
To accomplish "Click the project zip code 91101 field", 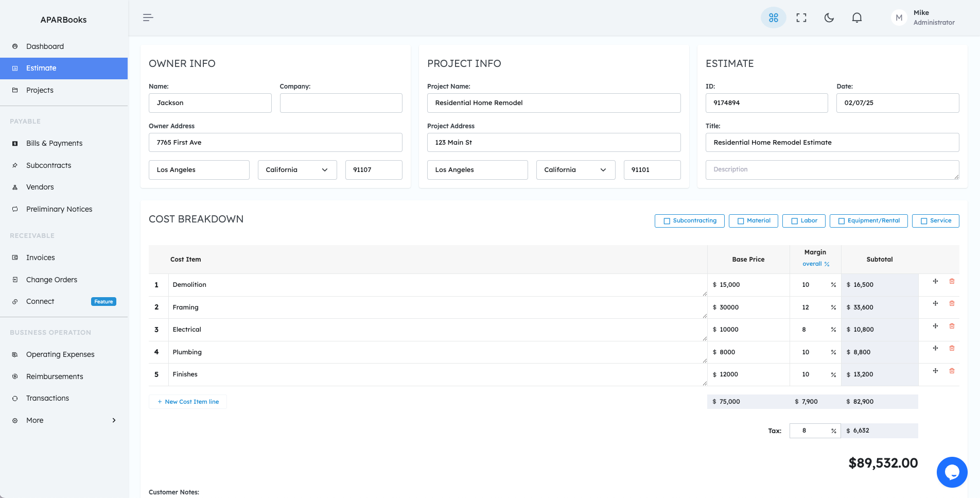I will (652, 170).
